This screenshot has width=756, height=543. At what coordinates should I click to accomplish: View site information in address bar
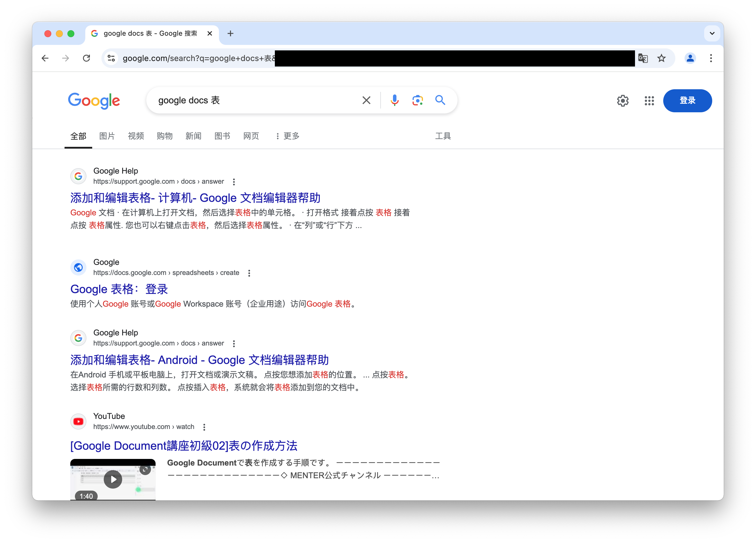(x=111, y=58)
